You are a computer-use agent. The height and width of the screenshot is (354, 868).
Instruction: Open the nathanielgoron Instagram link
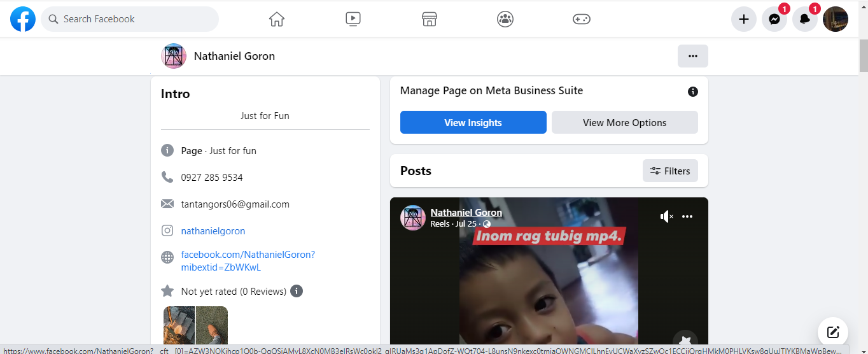tap(213, 231)
